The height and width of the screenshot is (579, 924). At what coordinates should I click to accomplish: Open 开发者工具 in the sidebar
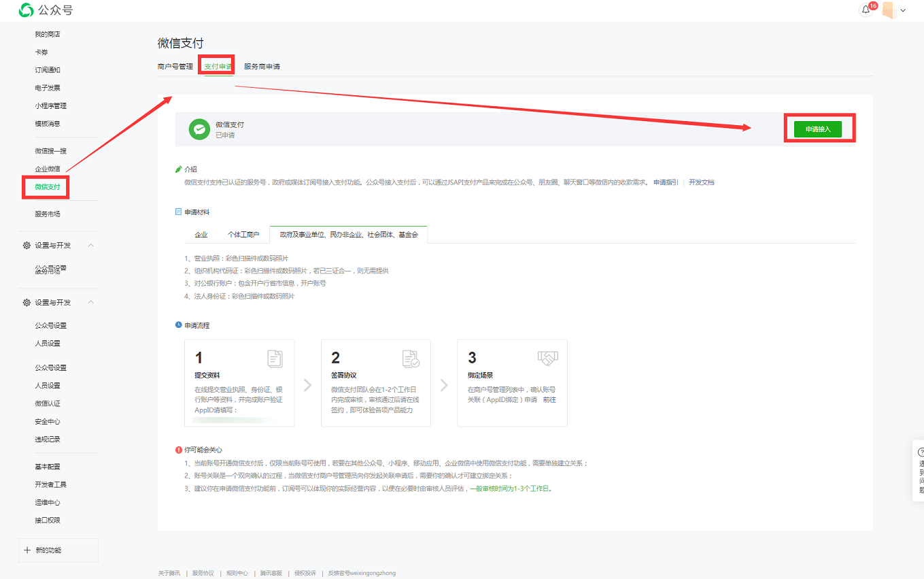[x=51, y=484]
